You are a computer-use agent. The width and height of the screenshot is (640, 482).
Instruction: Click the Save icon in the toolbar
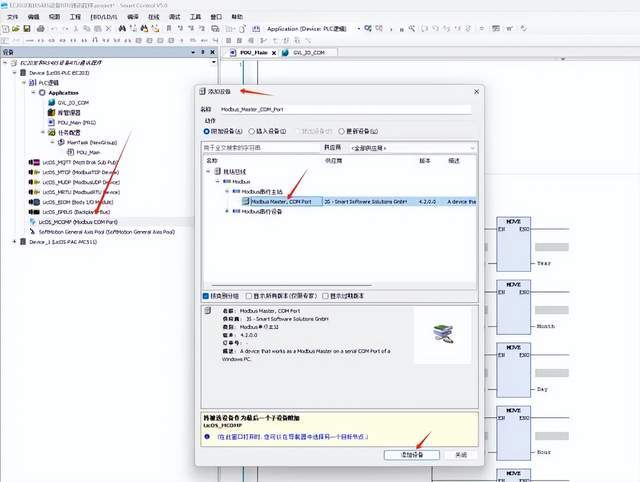(x=28, y=29)
